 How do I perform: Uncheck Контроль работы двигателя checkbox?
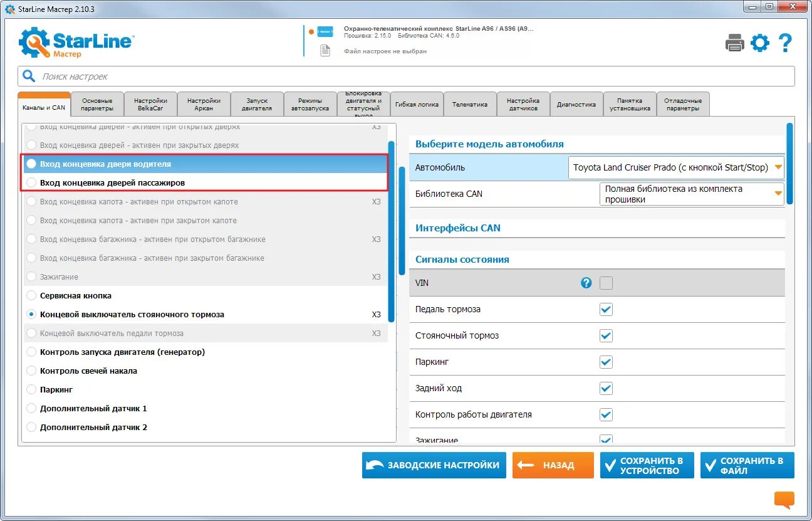[606, 414]
